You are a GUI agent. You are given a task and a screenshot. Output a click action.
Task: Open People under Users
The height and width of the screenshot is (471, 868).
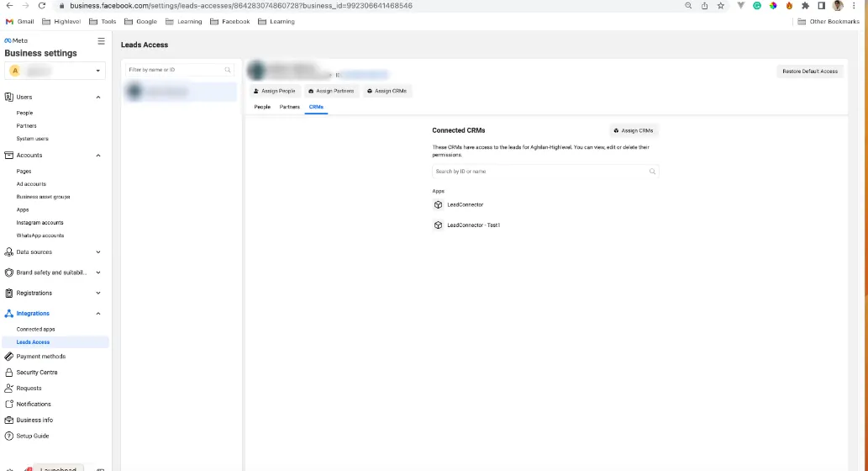(25, 113)
